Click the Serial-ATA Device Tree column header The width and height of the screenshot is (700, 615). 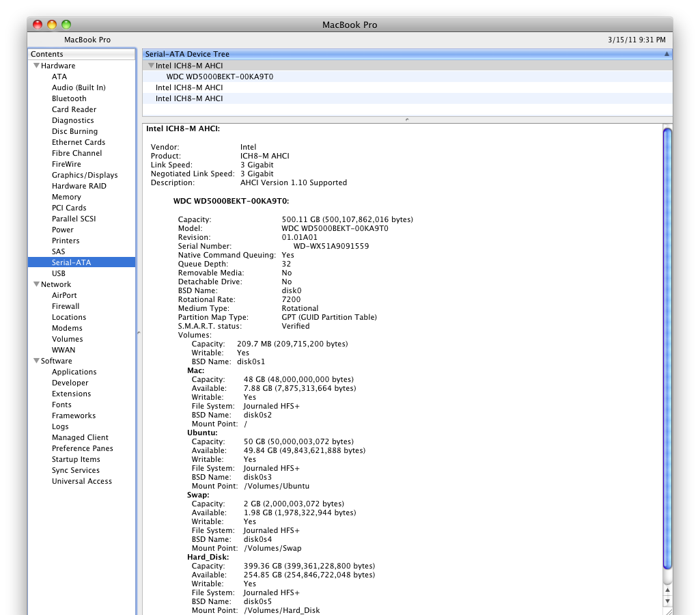tap(407, 54)
